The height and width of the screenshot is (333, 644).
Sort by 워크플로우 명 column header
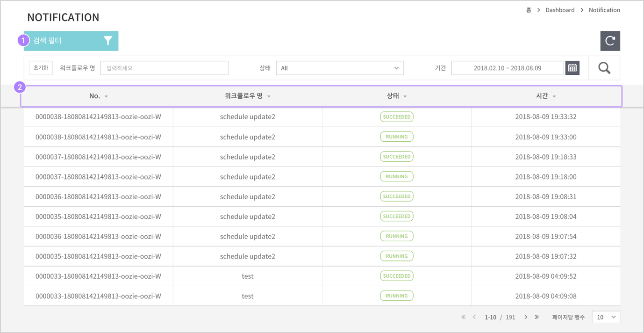tap(248, 96)
